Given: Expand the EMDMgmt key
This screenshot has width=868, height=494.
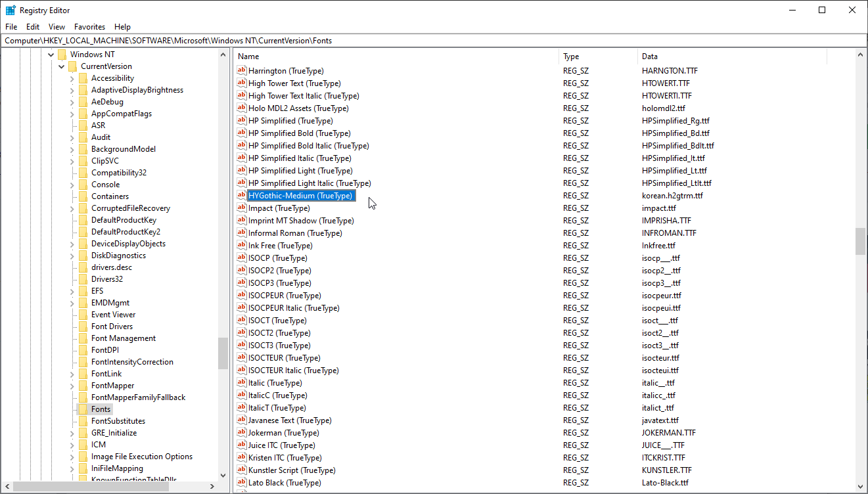Looking at the screenshot, I should coord(72,303).
